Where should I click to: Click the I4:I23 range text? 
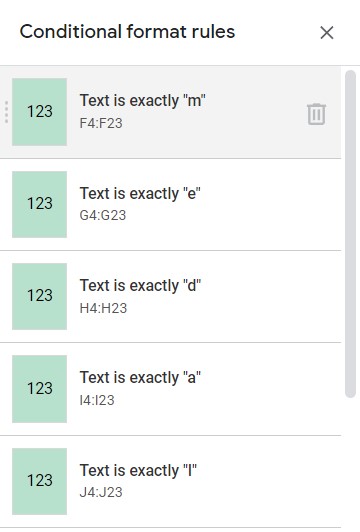tap(97, 400)
